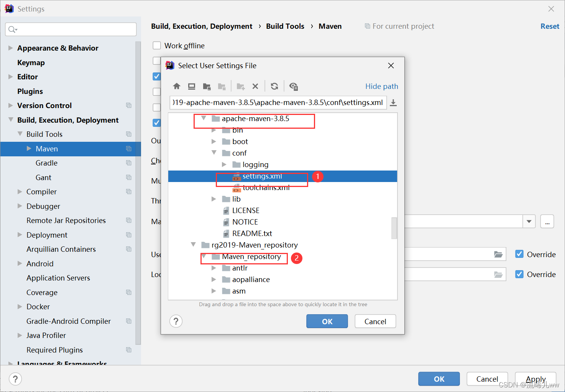Click Build Tools in the breadcrumb

point(285,26)
